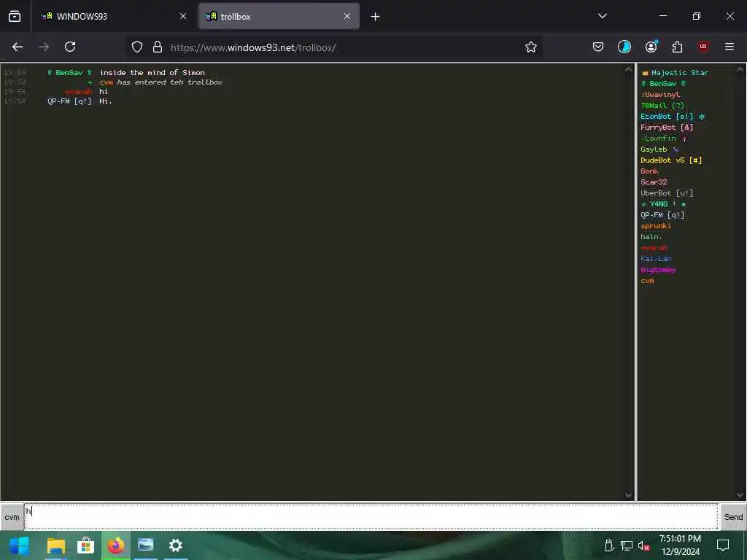
Task: Select Y4NG in user list
Action: point(663,204)
